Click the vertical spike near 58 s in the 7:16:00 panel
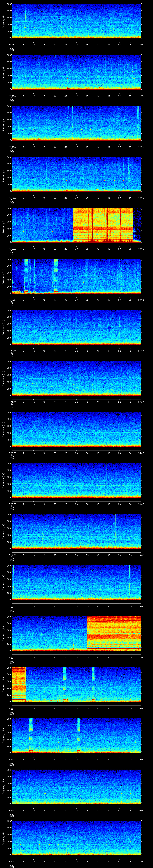Image resolution: width=153 pixels, height=868 pixels. 138,121
